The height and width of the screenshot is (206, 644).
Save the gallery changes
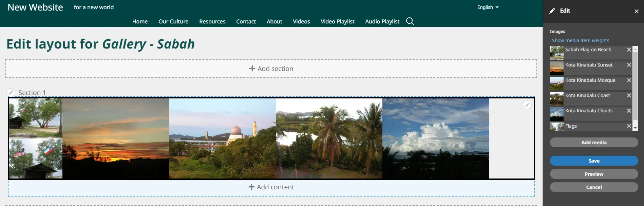[x=593, y=161]
